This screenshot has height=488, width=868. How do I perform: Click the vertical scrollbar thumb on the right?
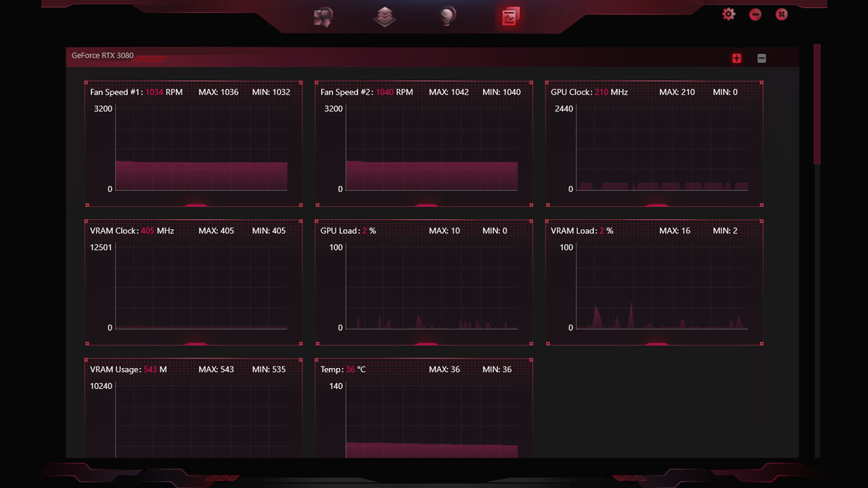coord(817,104)
